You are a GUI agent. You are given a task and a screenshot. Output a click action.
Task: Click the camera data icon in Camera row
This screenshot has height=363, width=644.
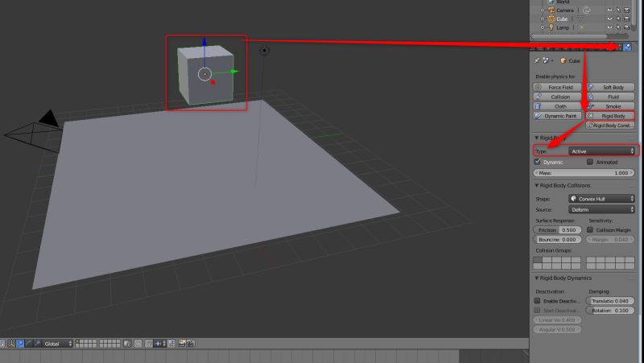coord(587,10)
